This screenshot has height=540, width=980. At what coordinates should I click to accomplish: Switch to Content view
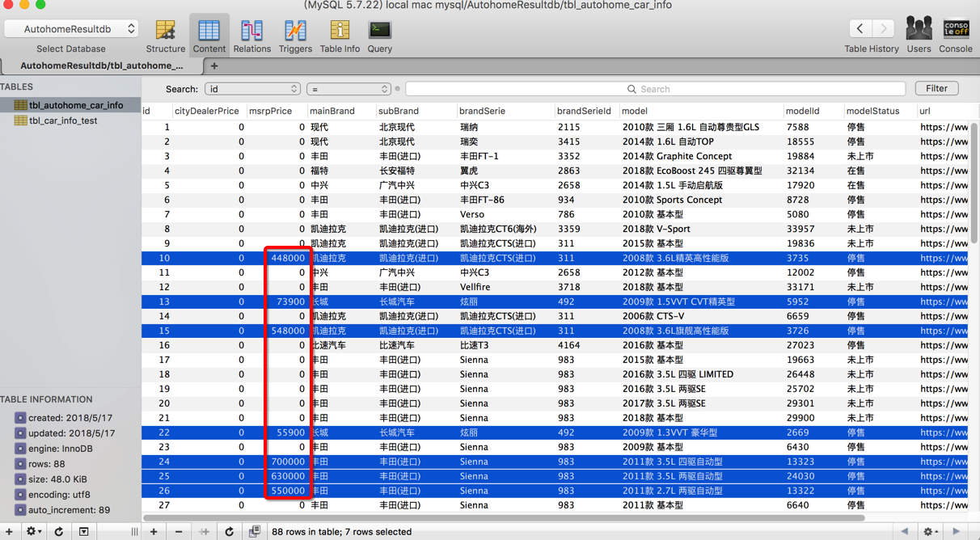pyautogui.click(x=209, y=36)
